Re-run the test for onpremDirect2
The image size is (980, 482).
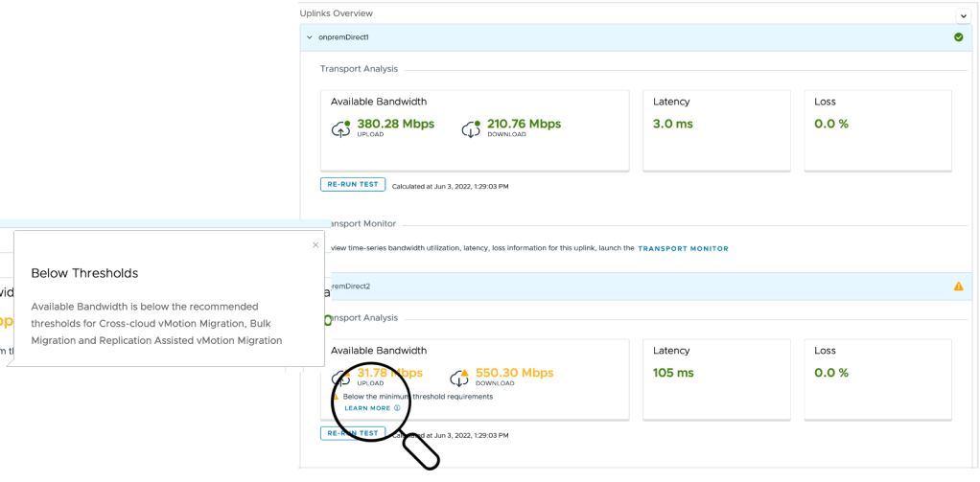[x=352, y=433]
